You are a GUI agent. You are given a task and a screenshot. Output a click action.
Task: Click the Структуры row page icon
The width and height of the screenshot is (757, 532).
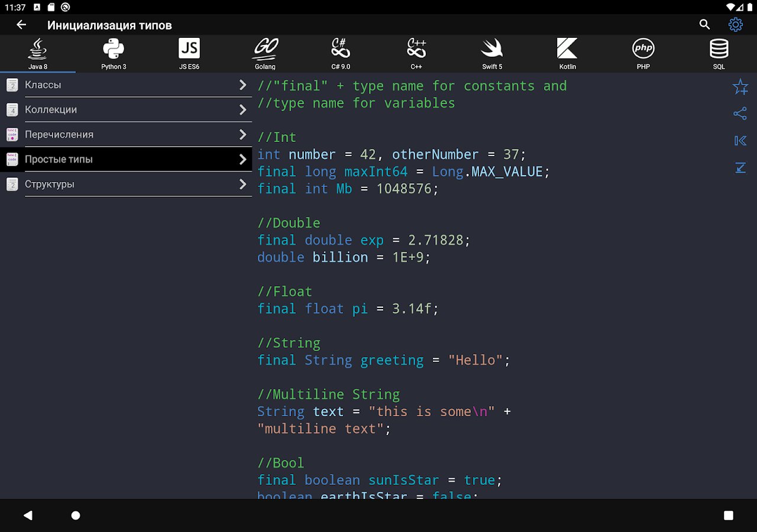[12, 184]
